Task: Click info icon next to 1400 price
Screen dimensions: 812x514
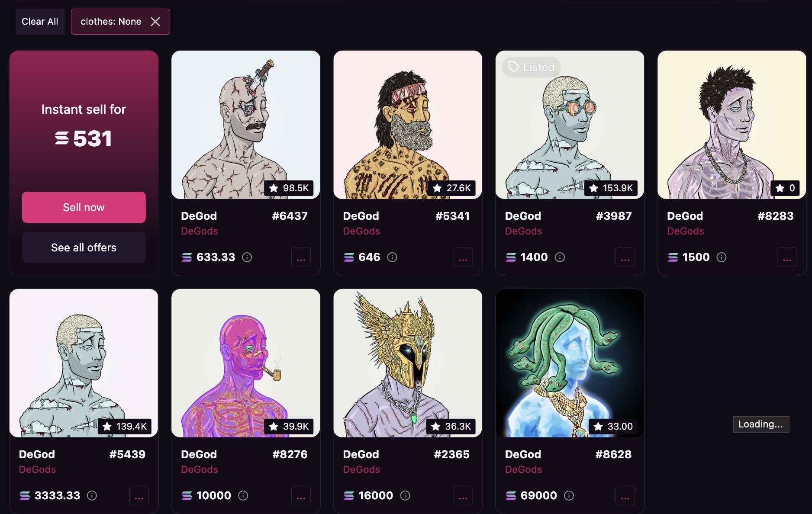Action: point(560,257)
